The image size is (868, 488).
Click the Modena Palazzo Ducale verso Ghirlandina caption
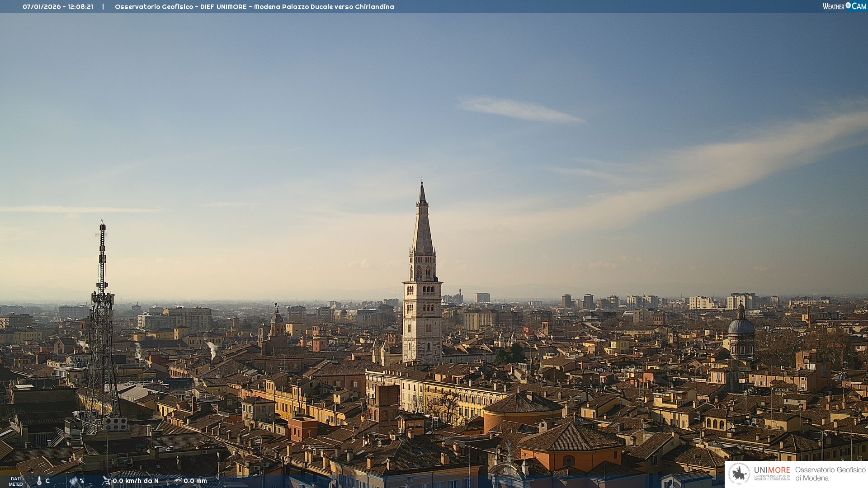[324, 7]
